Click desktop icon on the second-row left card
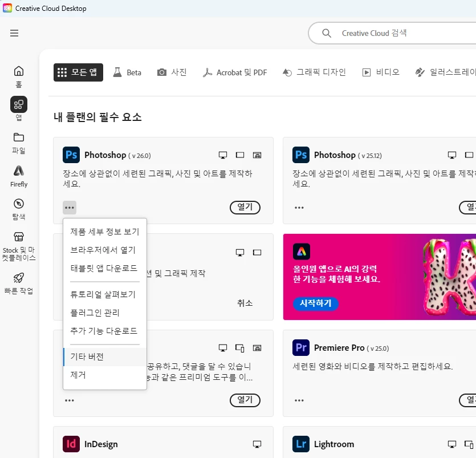The width and height of the screenshot is (476, 458). (240, 253)
